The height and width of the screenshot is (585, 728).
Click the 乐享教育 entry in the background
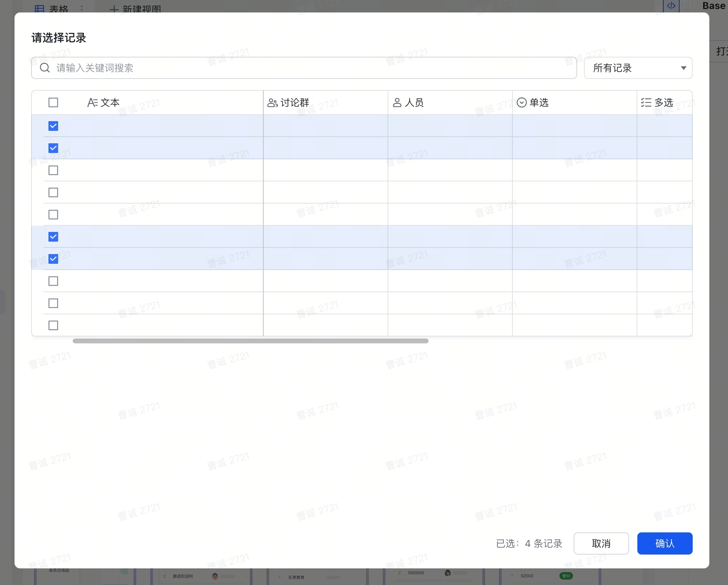[x=296, y=577]
